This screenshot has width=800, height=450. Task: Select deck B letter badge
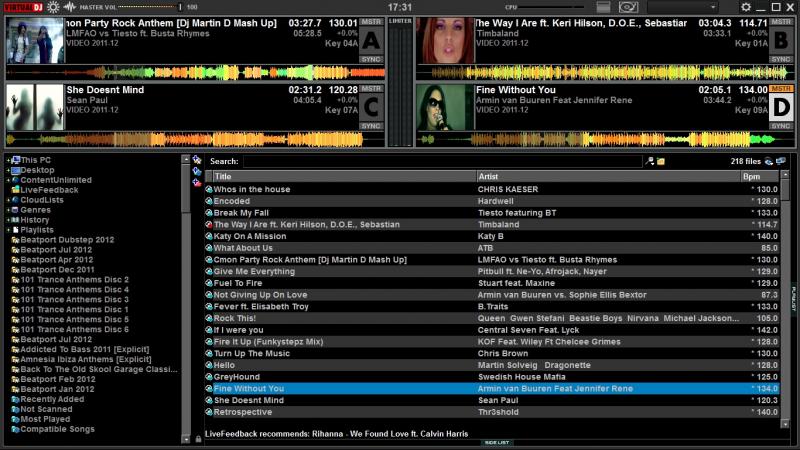(x=781, y=41)
